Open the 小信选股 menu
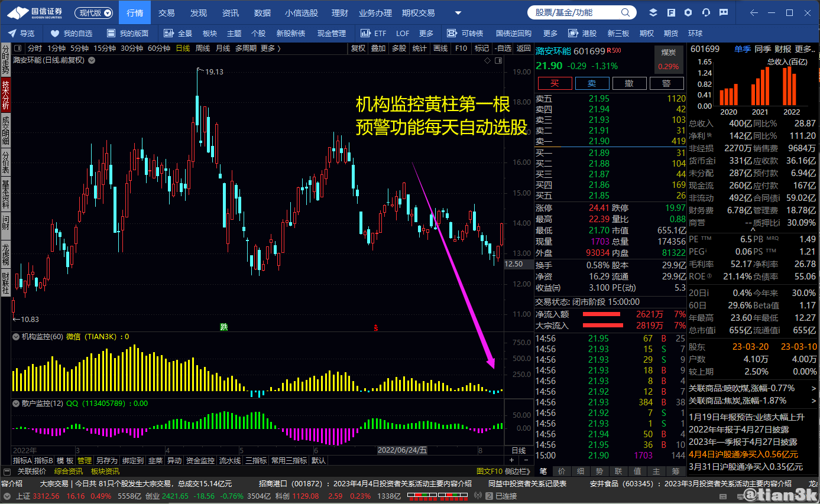Image resolution: width=820 pixels, height=504 pixels. [301, 12]
